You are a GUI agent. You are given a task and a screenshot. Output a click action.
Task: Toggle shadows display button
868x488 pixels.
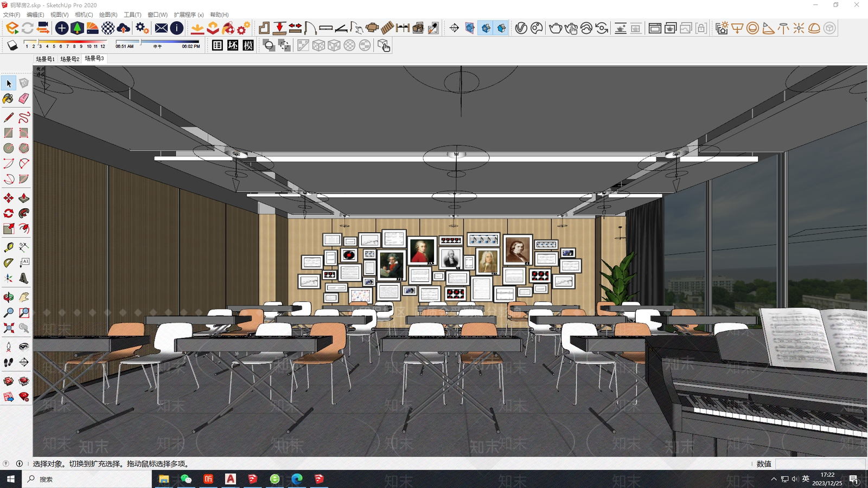tap(12, 46)
